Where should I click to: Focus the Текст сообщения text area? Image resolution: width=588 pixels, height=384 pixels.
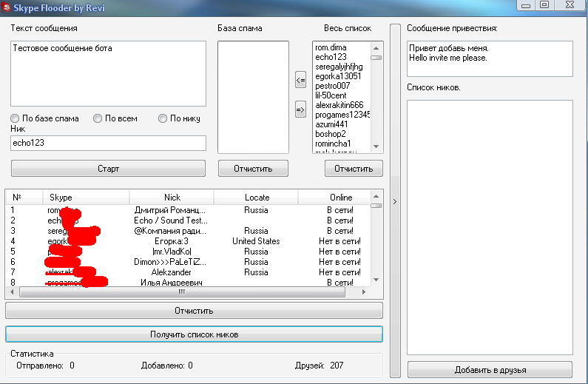[109, 73]
